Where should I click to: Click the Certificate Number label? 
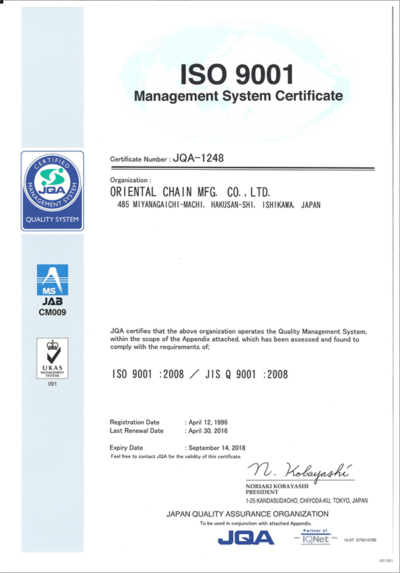coord(140,159)
